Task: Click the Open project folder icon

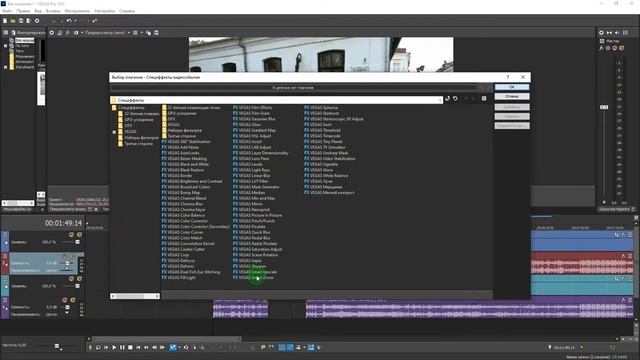Action: pyautogui.click(x=13, y=20)
